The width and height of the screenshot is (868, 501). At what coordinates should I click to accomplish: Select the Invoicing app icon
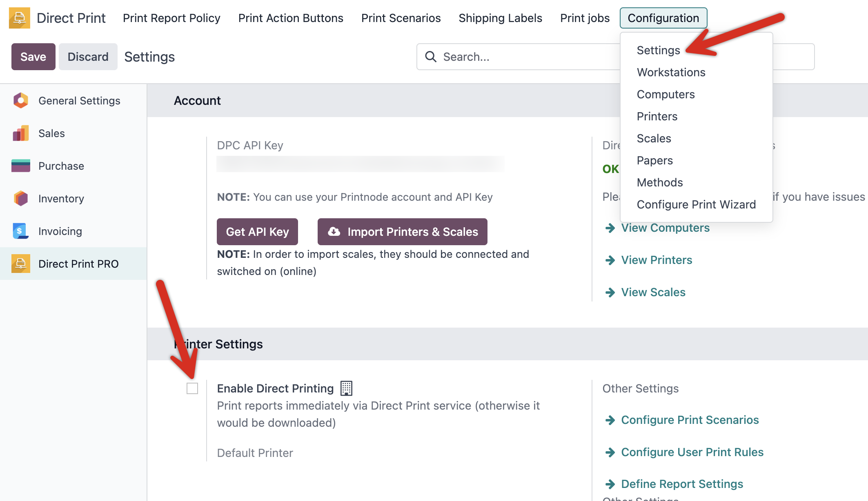coord(21,231)
